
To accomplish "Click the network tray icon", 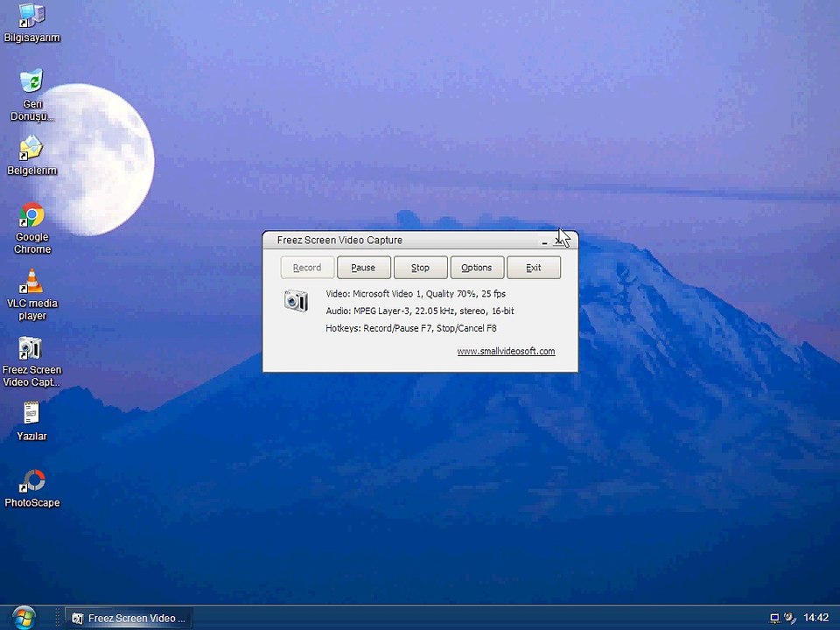I will 774,619.
